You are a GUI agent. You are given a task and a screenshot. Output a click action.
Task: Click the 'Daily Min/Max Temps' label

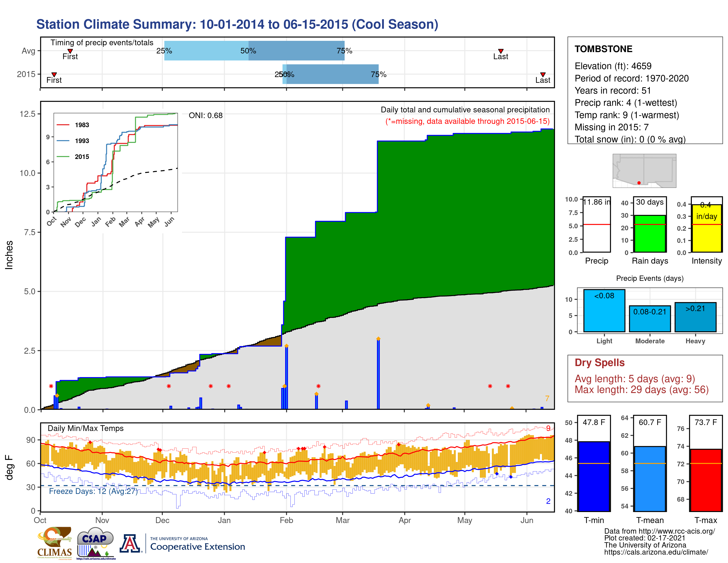pyautogui.click(x=86, y=428)
